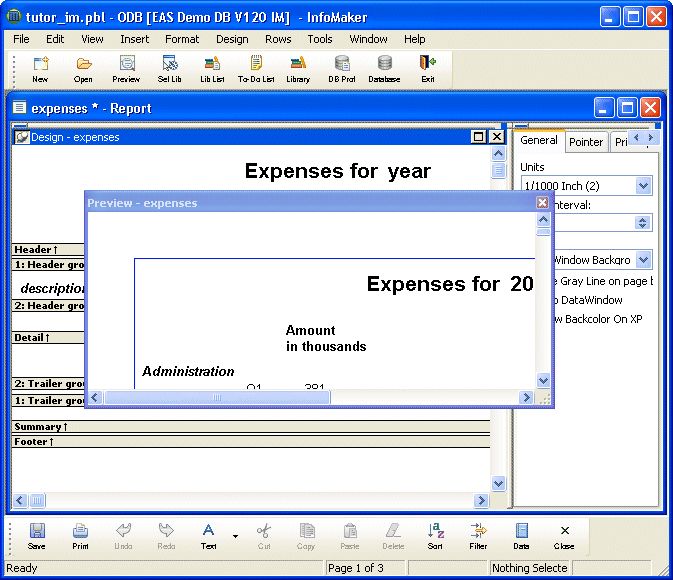Select 'Expenses for year' title in Design
This screenshot has height=580, width=673.
[x=337, y=171]
